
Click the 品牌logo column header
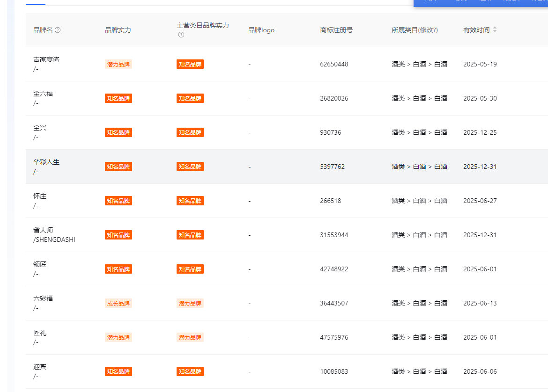click(x=261, y=30)
